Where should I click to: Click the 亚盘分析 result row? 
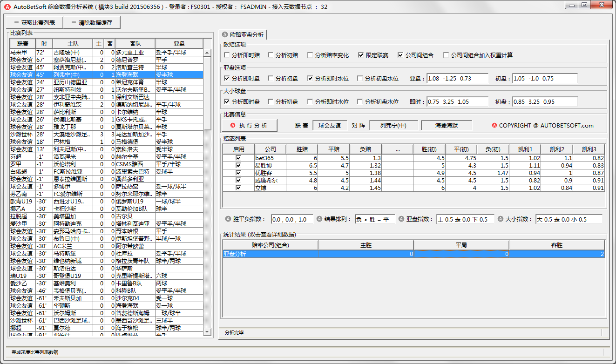click(413, 254)
